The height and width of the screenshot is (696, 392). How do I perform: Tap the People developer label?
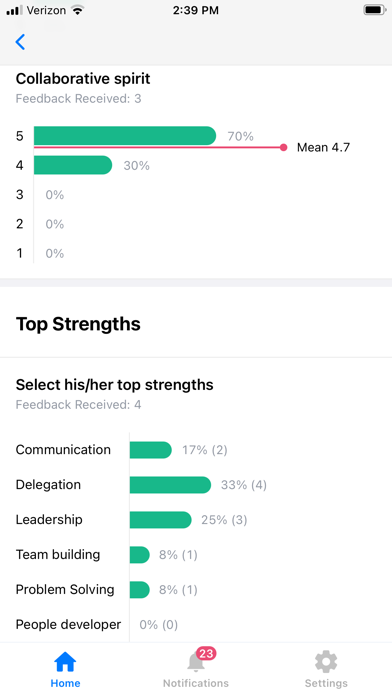68,625
